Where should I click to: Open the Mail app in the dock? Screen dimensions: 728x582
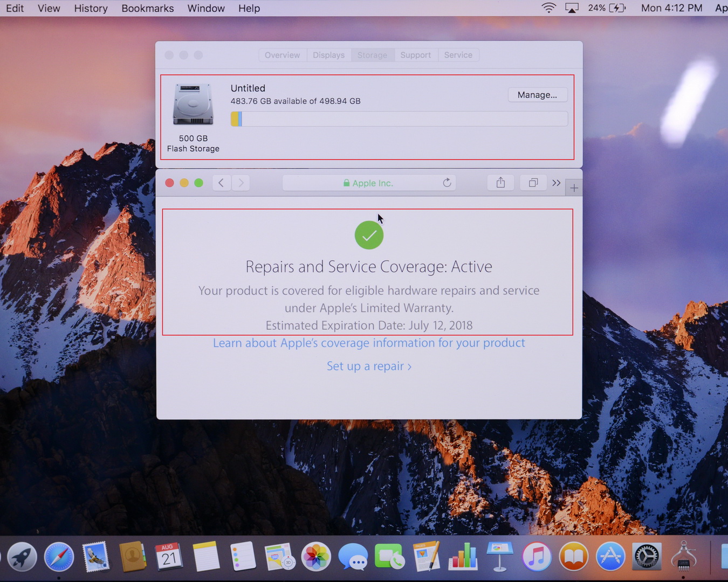[x=96, y=557]
